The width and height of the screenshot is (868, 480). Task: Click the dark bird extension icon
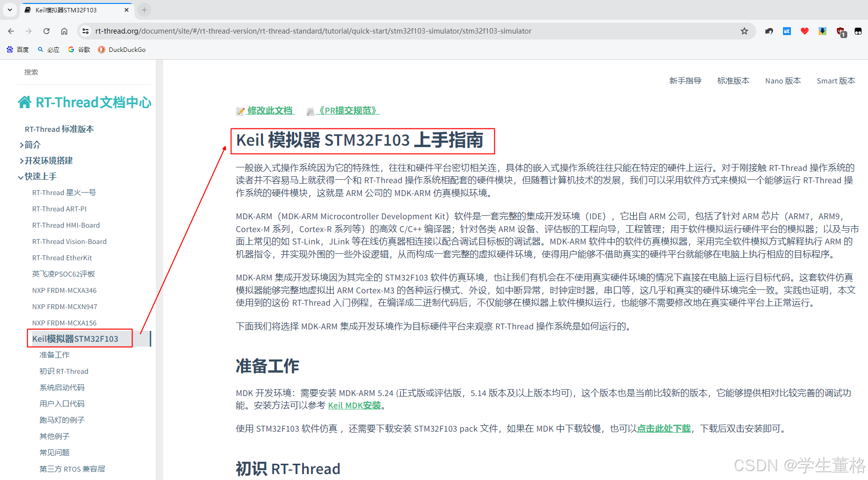(769, 31)
